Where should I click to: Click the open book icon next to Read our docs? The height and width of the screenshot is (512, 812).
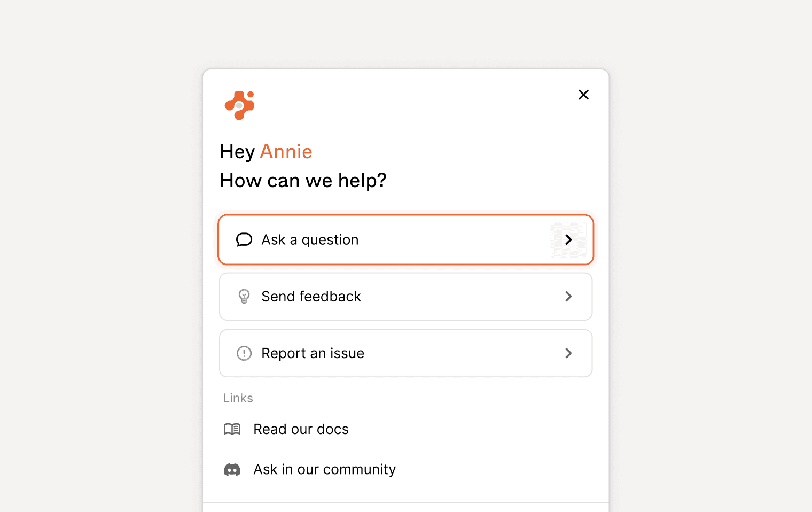[x=232, y=429]
